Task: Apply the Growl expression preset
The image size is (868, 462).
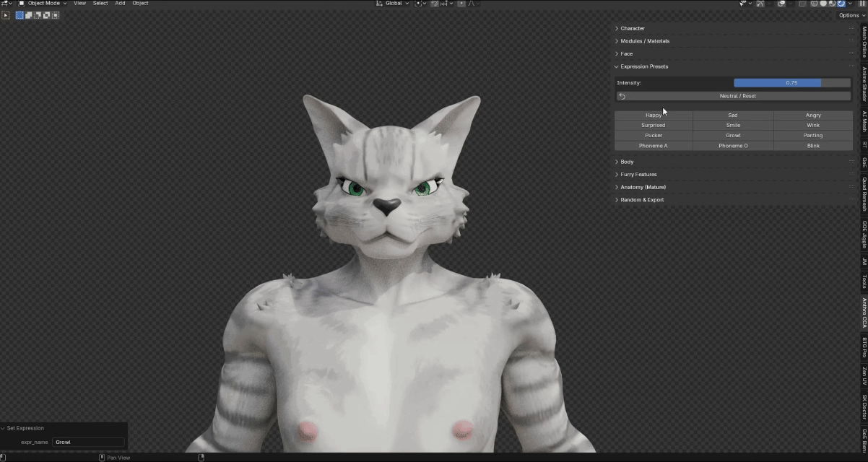Action: click(733, 136)
